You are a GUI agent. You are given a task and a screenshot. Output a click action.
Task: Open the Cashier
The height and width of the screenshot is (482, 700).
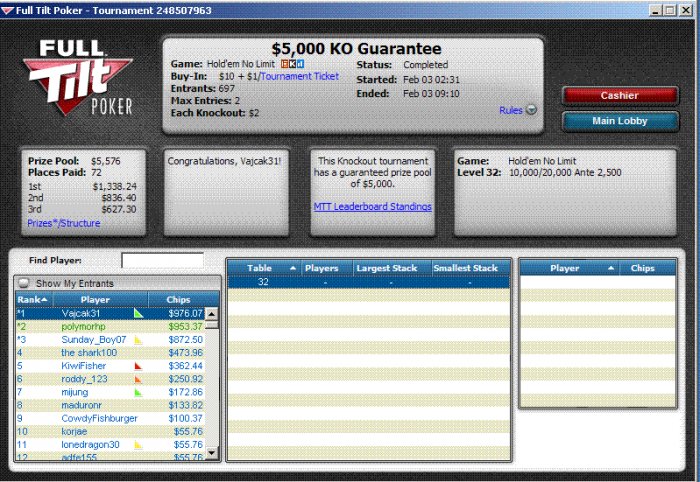[620, 96]
